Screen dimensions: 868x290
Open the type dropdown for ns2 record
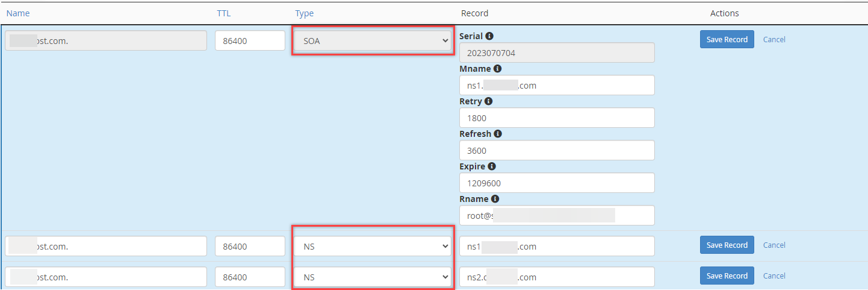point(372,277)
